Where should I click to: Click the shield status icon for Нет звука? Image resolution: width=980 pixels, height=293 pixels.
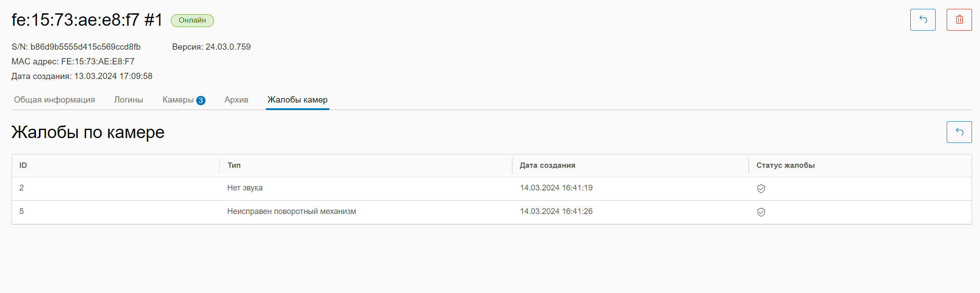[761, 189]
